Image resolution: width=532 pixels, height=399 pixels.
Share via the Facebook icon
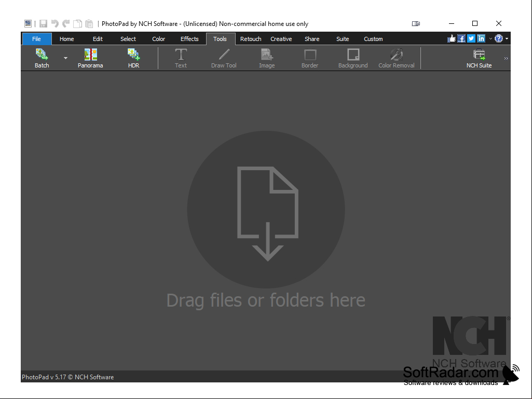coord(461,39)
